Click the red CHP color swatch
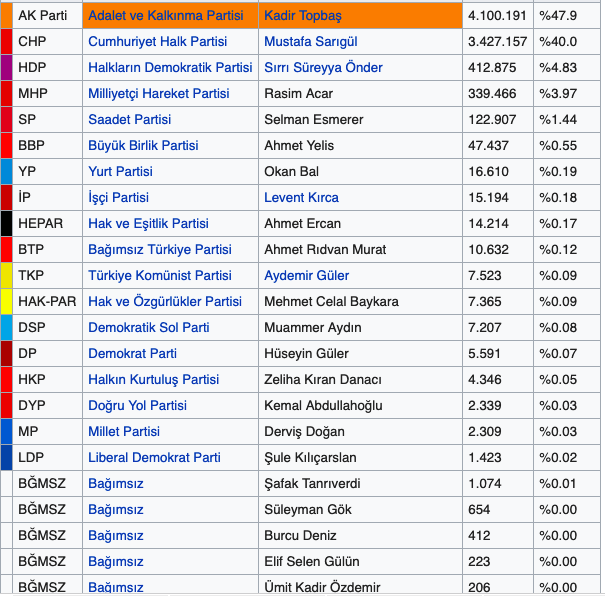This screenshot has height=596, width=605. [6, 42]
